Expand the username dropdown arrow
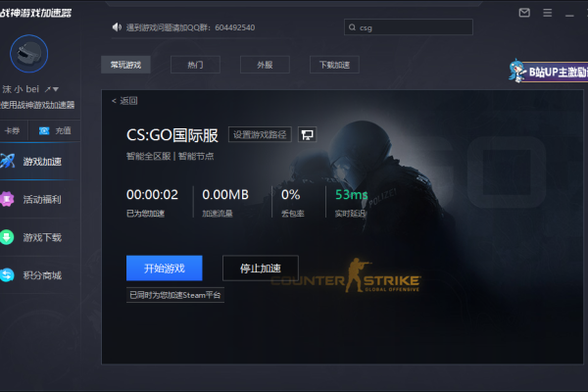588x392 pixels. coord(56,89)
